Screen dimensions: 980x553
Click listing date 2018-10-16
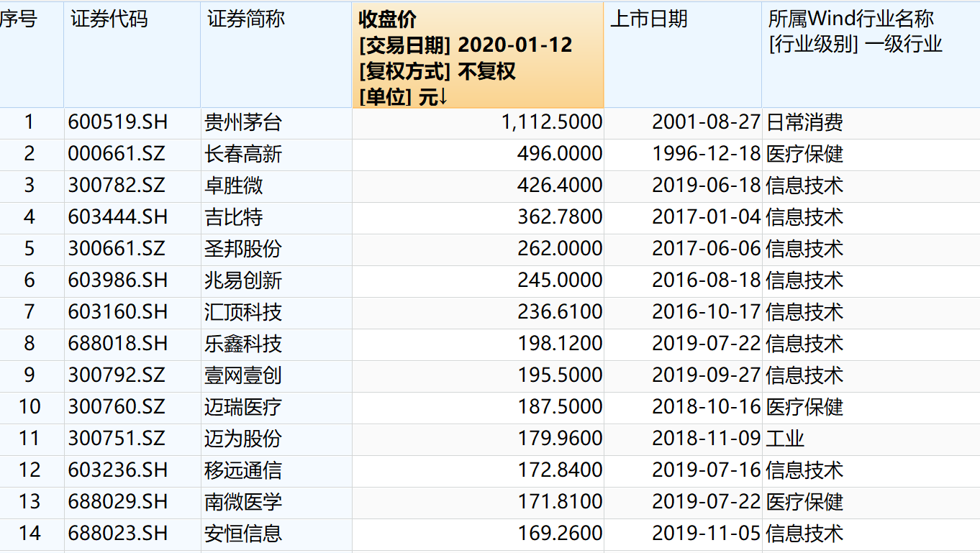707,407
